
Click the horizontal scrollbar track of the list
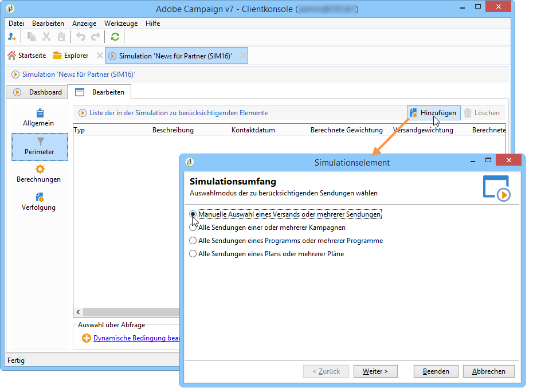[131, 312]
